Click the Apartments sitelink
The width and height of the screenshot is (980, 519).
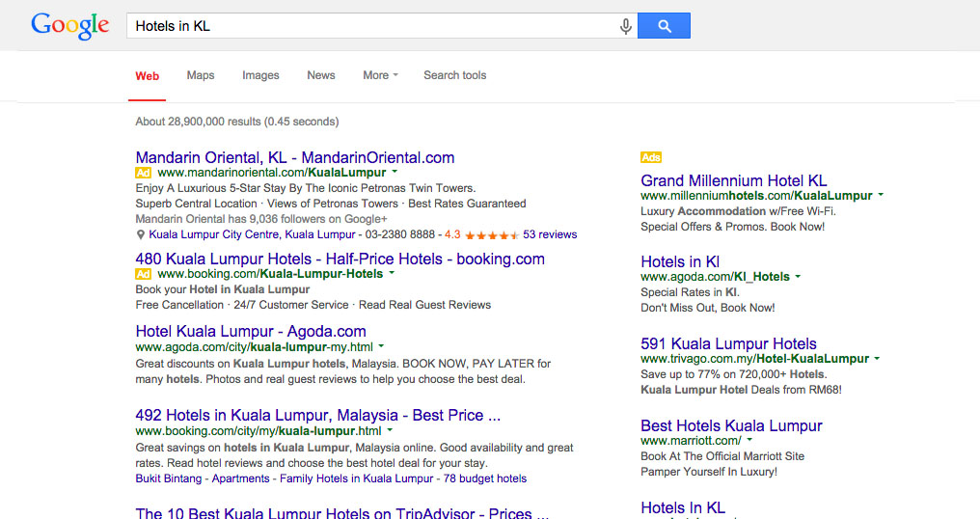(x=240, y=478)
